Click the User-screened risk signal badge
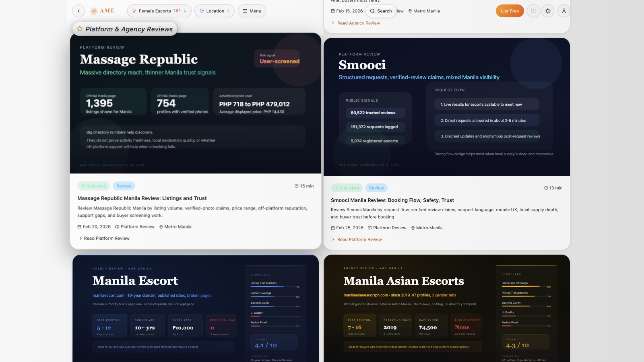Screen dimensions: 644x362 coord(277,59)
